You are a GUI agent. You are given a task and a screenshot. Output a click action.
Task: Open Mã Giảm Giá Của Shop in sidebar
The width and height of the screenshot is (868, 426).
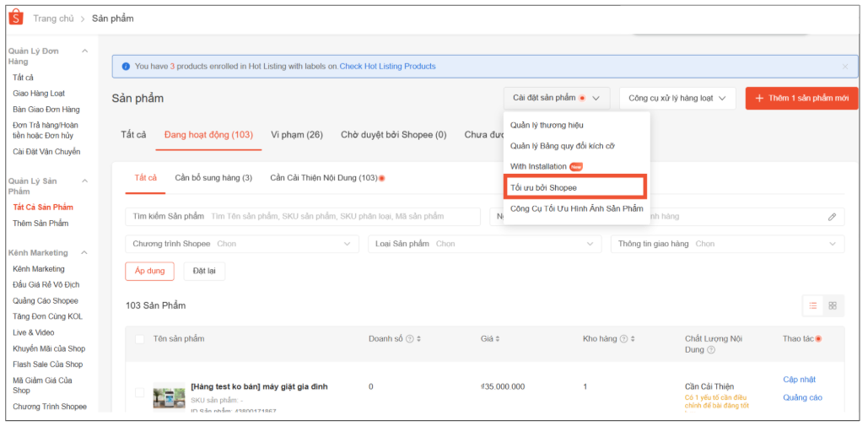click(43, 386)
